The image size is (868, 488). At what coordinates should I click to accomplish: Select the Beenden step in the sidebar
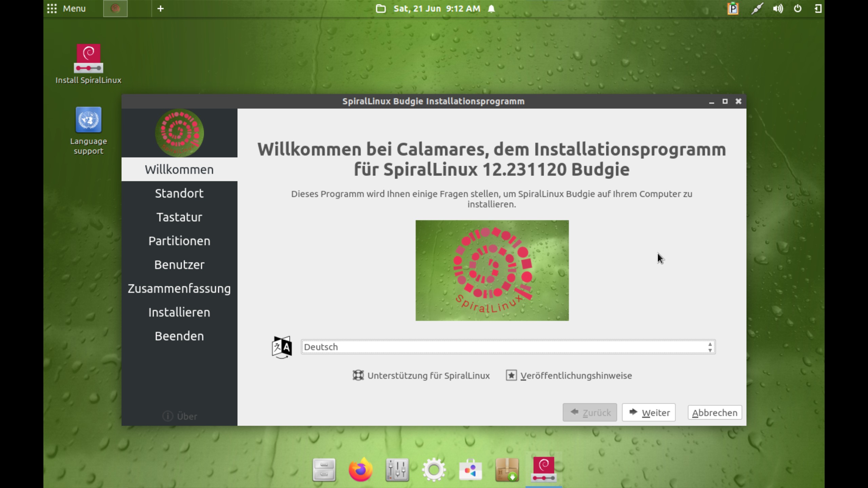point(179,336)
